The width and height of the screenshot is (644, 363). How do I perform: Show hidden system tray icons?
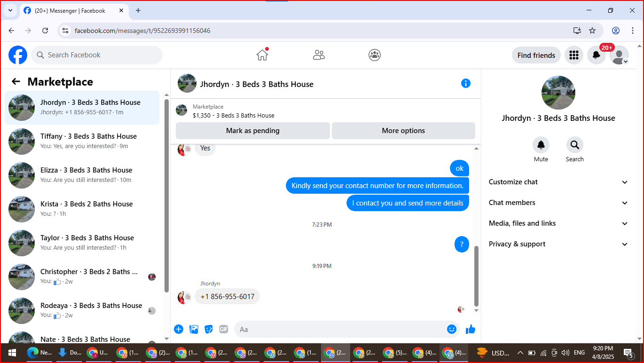coord(520,353)
